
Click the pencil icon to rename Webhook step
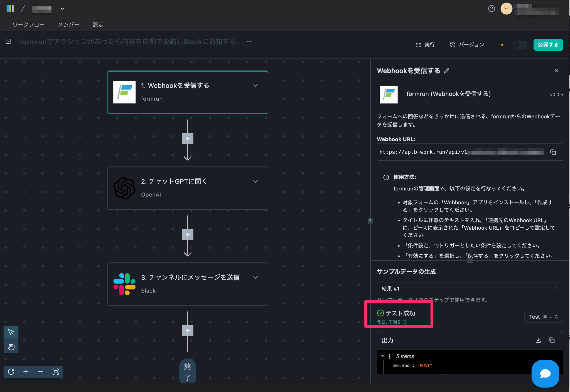click(x=447, y=71)
